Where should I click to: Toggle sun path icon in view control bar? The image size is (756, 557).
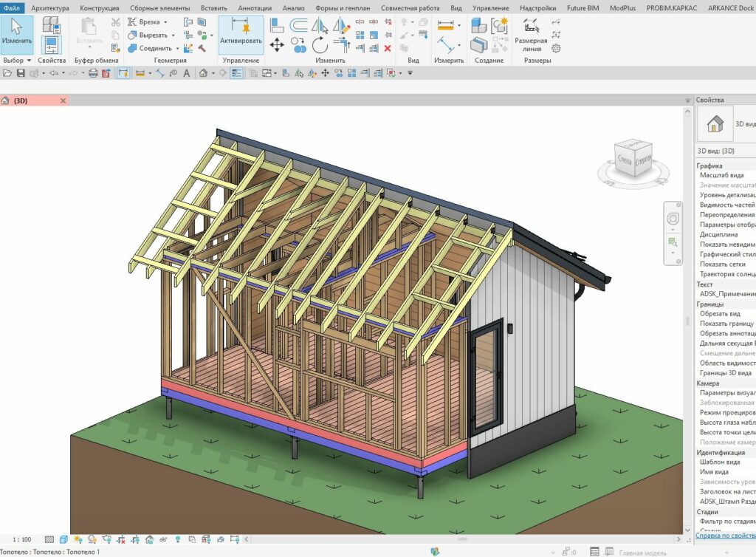pyautogui.click(x=78, y=540)
